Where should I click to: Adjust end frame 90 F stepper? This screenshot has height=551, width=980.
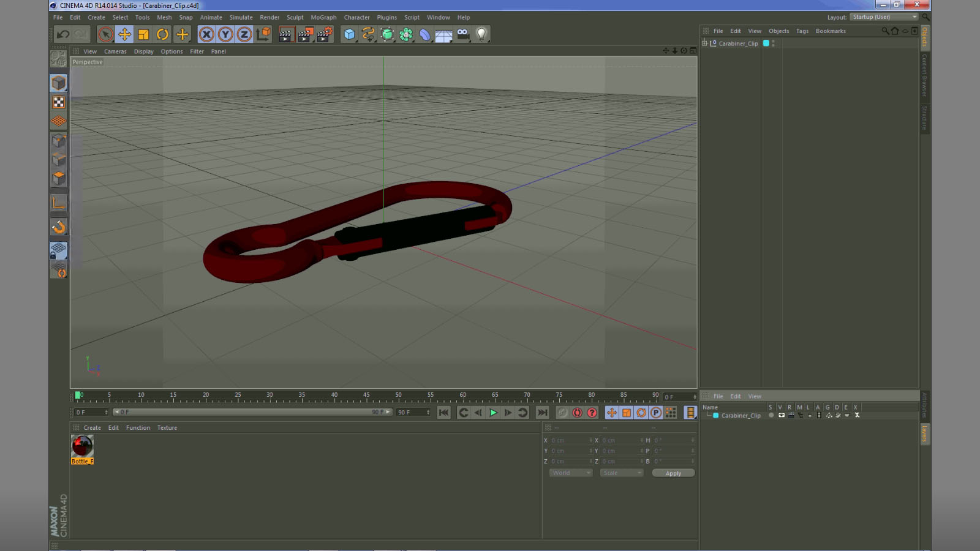tap(428, 412)
